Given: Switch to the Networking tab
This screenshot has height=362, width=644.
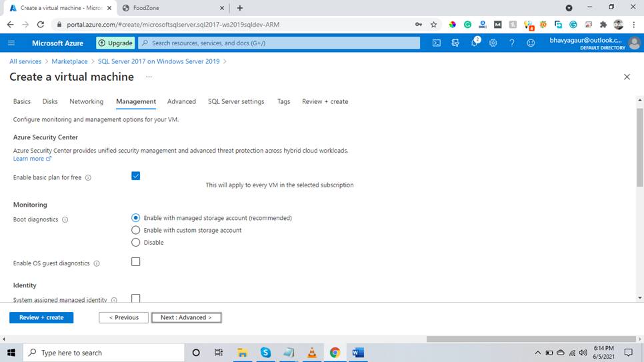Looking at the screenshot, I should pos(86,101).
